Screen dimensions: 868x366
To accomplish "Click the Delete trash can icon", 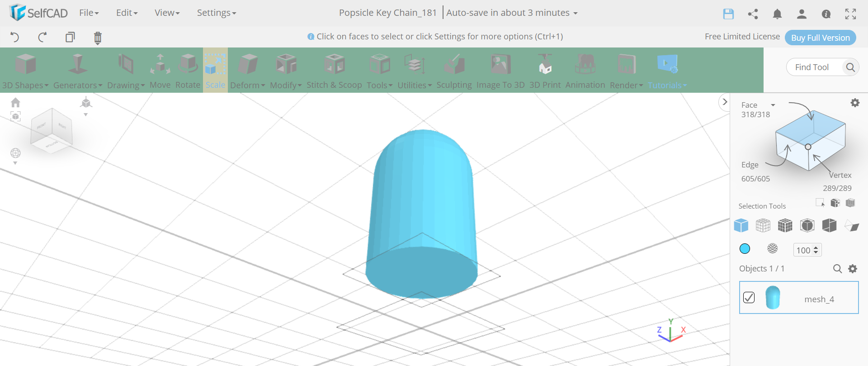I will (x=98, y=38).
